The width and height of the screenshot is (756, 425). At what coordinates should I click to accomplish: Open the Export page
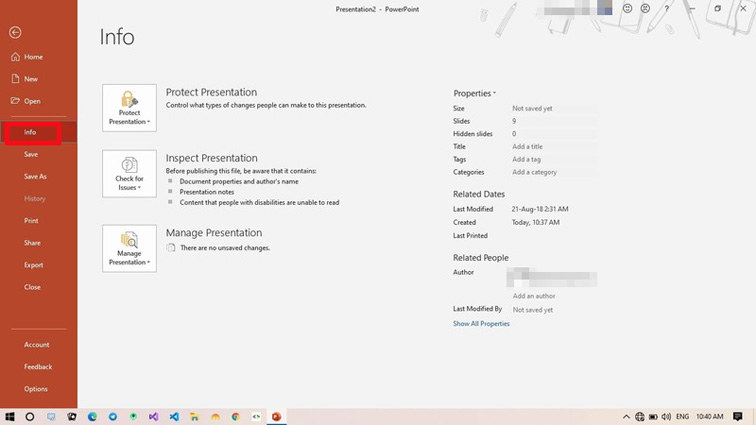click(x=33, y=265)
